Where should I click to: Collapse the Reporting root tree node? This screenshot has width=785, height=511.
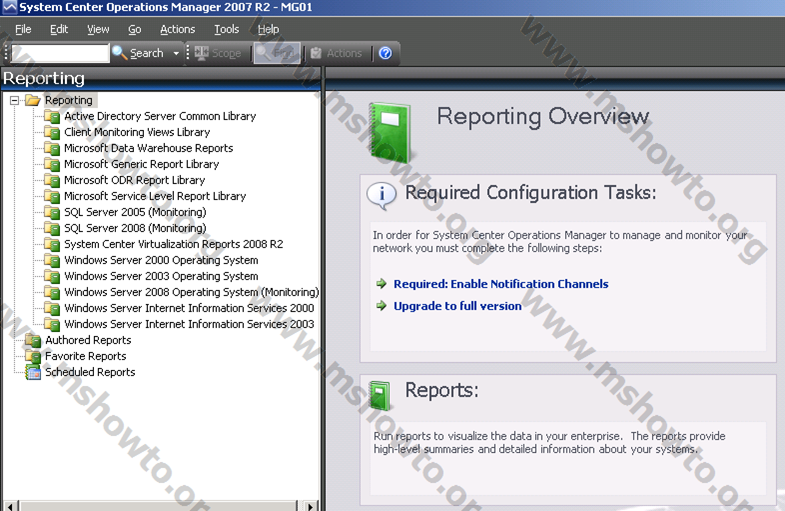15,101
